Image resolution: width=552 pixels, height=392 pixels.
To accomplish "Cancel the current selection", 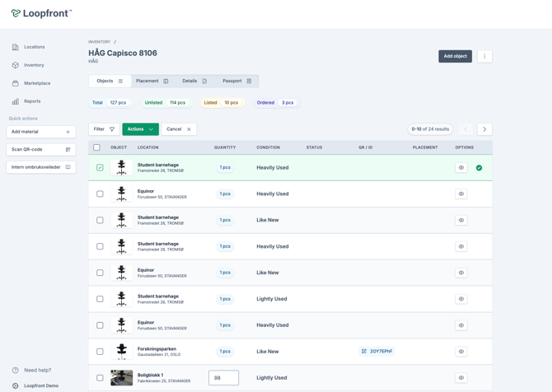I will point(179,129).
